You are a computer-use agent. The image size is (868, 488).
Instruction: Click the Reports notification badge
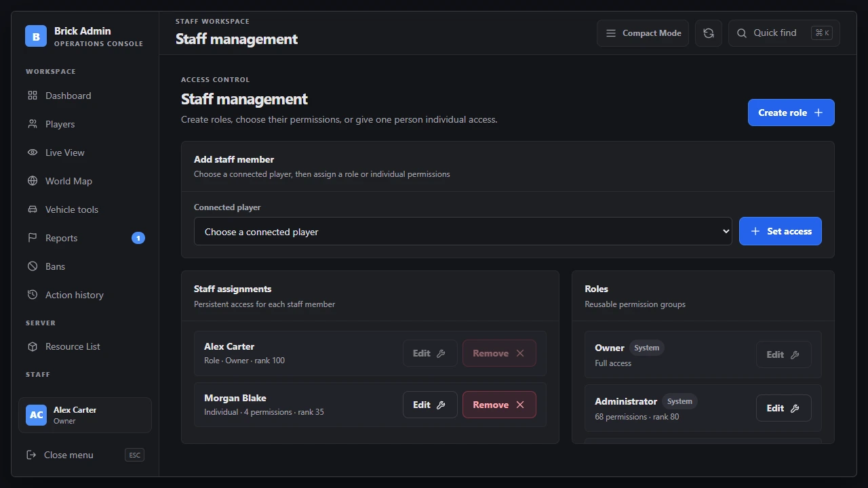138,238
